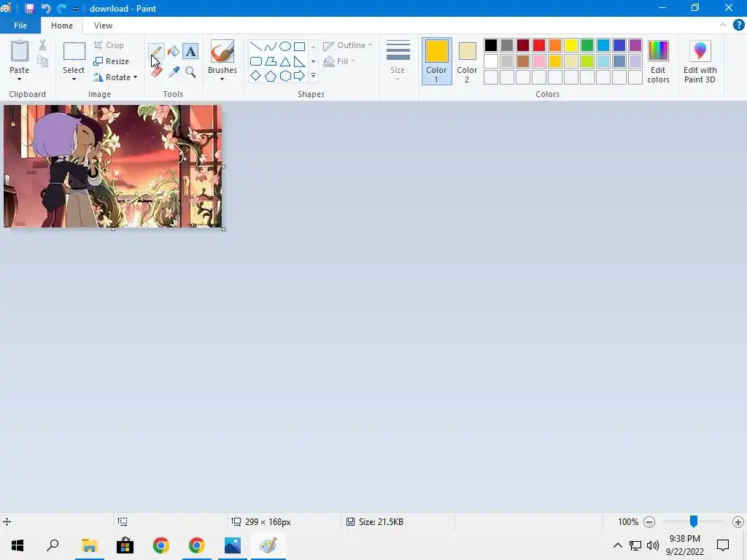
Task: Click the Save icon in title bar
Action: 29,8
